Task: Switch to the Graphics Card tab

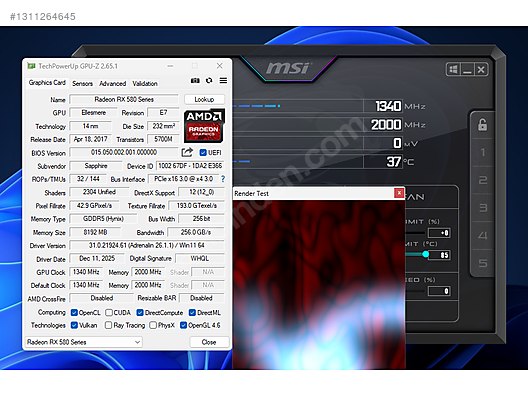Action: point(47,82)
